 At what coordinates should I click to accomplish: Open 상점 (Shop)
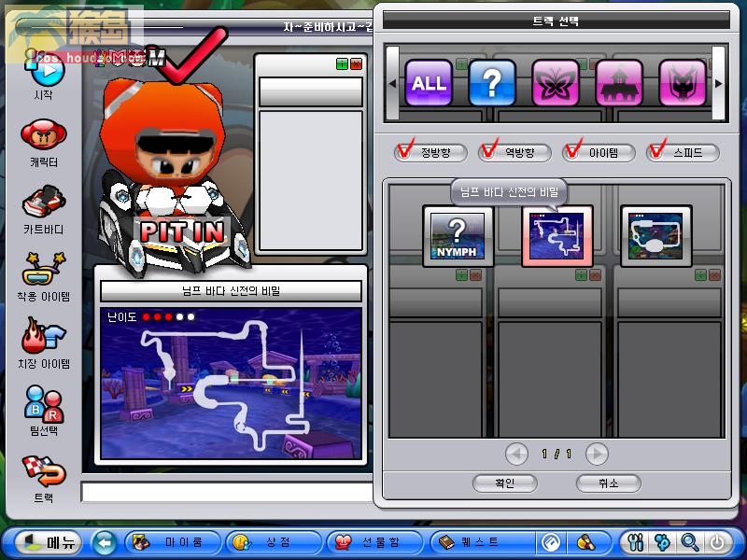point(274,542)
